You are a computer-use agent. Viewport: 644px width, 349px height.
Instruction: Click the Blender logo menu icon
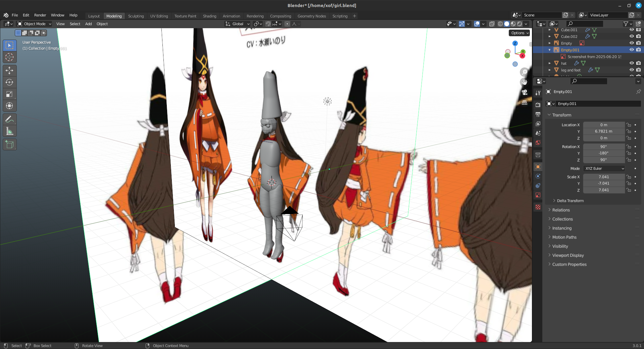tap(6, 15)
